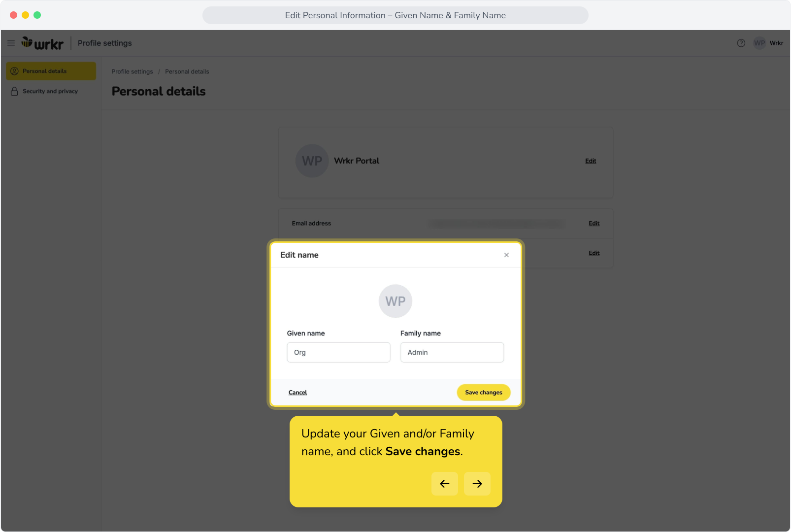
Task: Close the Edit name dialog
Action: tap(506, 255)
